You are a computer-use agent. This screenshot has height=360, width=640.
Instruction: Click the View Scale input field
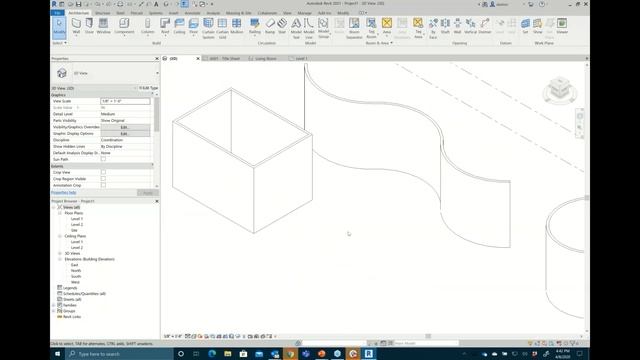click(125, 101)
